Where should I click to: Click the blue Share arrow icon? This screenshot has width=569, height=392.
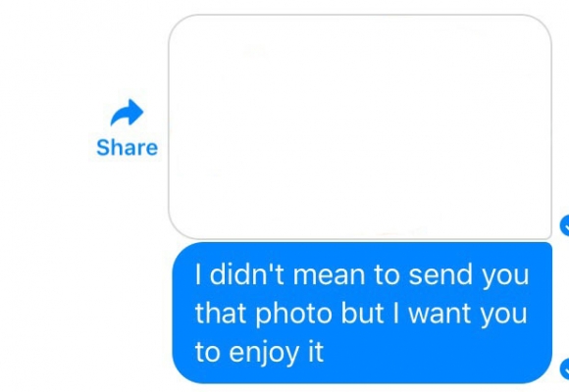(127, 113)
